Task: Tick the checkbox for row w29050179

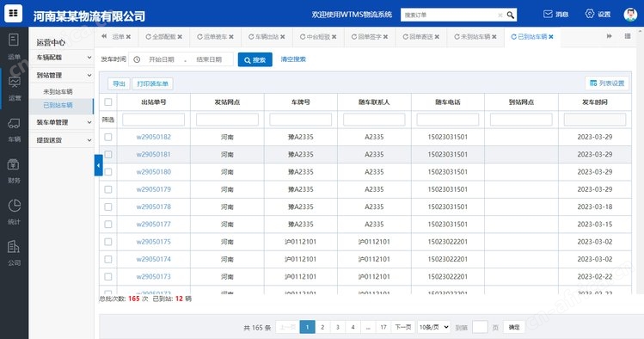Action: [108, 189]
